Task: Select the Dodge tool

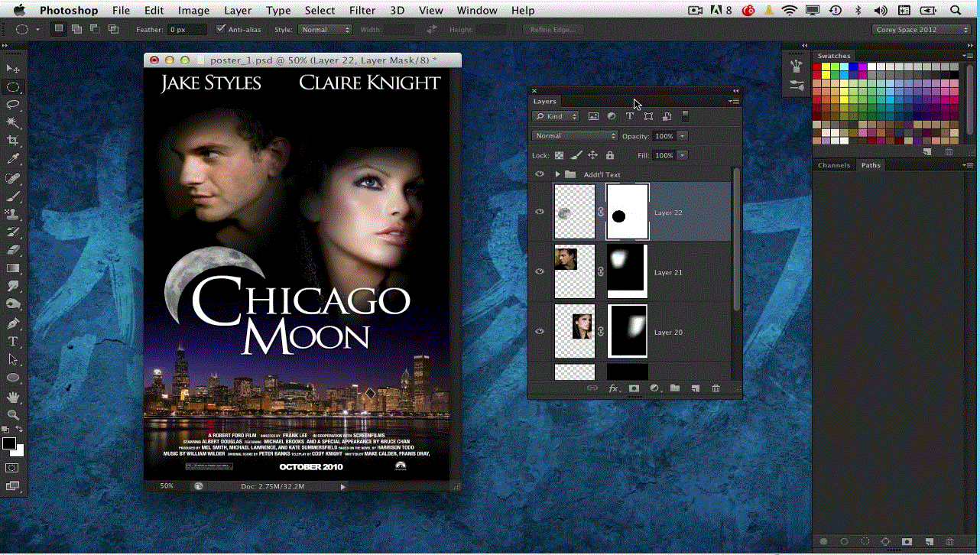Action: tap(13, 304)
